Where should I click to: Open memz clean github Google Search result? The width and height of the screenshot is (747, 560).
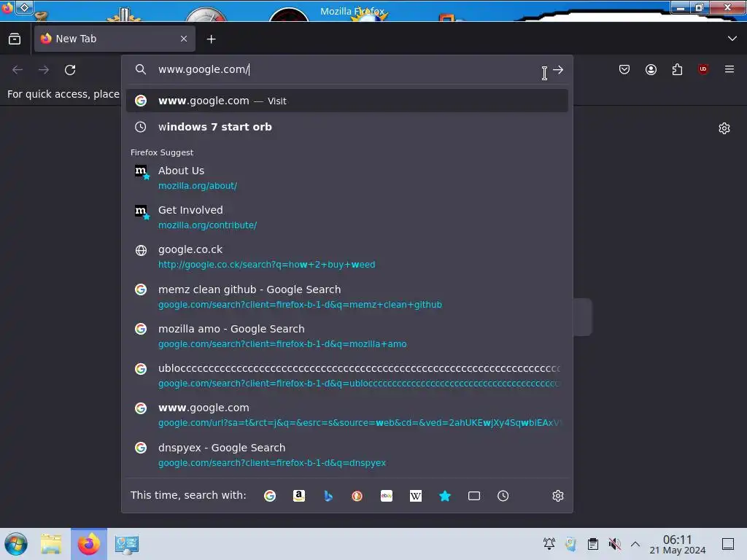[347, 297]
